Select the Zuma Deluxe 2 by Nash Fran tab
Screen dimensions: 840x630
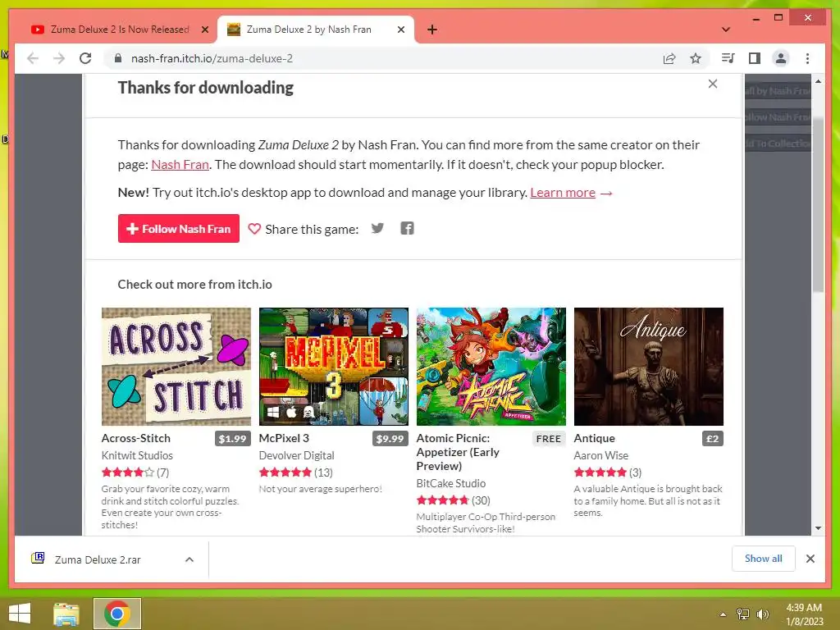[316, 30]
